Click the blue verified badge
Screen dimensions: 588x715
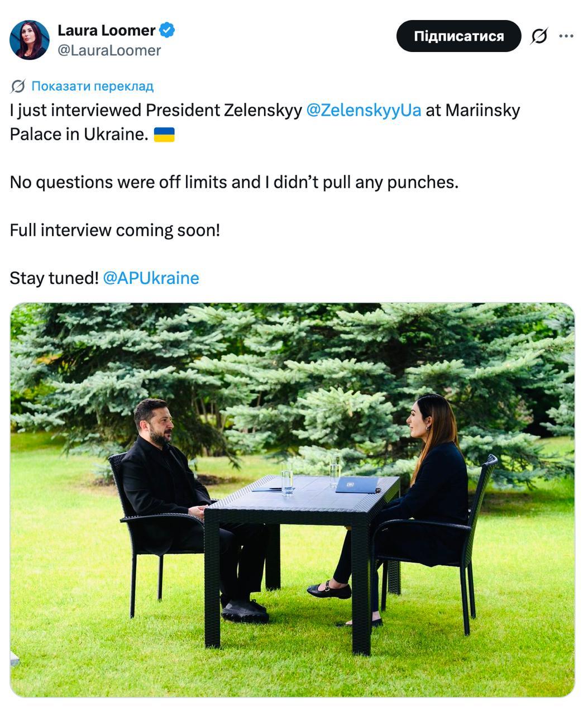tap(167, 30)
